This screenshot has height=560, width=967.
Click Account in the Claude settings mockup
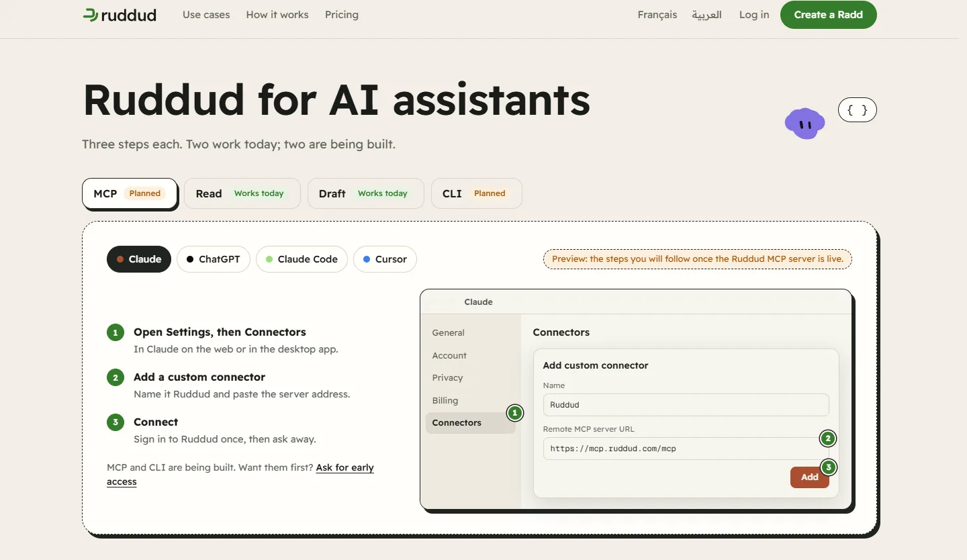click(449, 355)
